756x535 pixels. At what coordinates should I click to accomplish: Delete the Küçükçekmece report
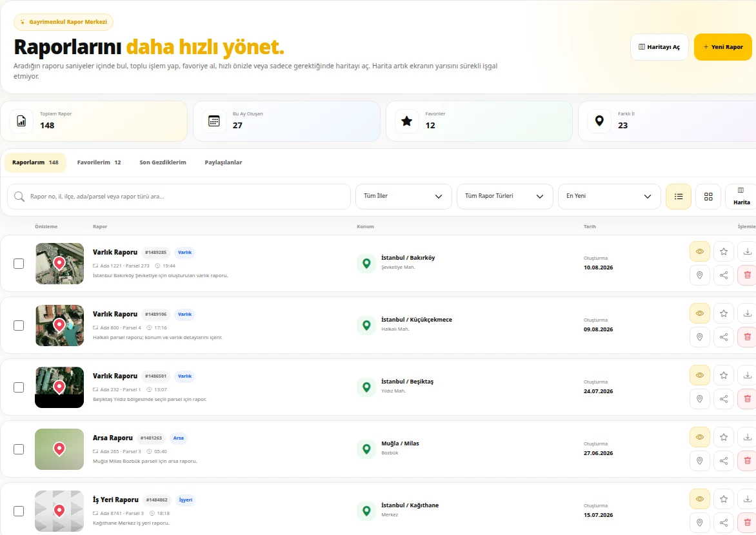click(x=748, y=337)
